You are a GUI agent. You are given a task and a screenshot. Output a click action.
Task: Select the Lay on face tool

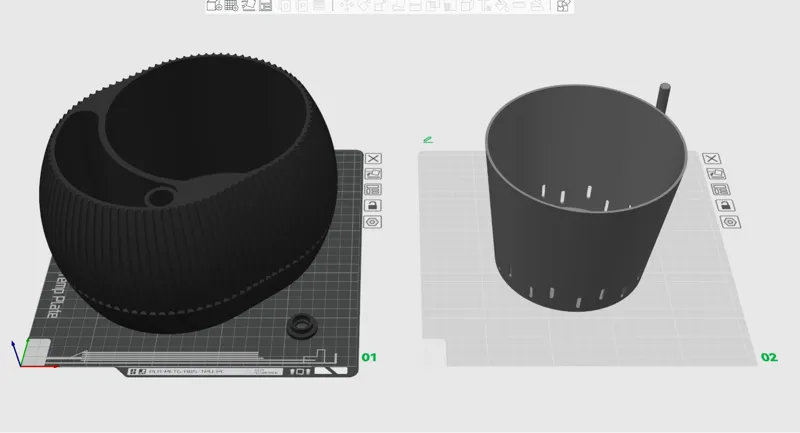(399, 6)
